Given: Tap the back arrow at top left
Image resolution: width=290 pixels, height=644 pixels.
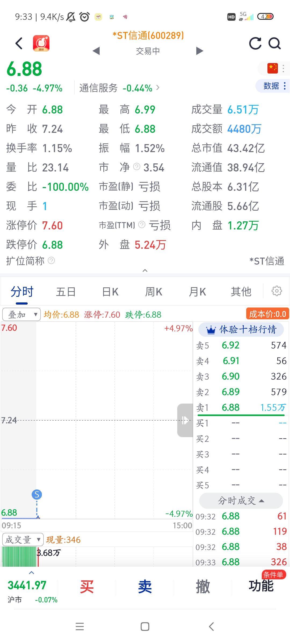Looking at the screenshot, I should pyautogui.click(x=19, y=43).
